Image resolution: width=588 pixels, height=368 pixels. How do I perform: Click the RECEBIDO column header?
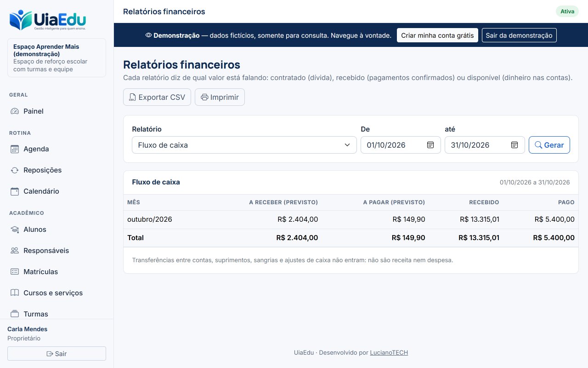tap(484, 202)
